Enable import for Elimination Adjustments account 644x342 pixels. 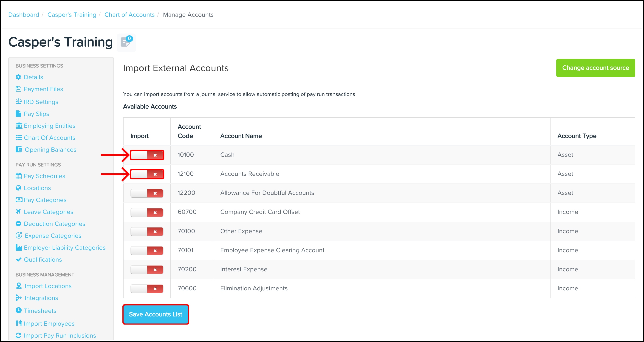[147, 289]
